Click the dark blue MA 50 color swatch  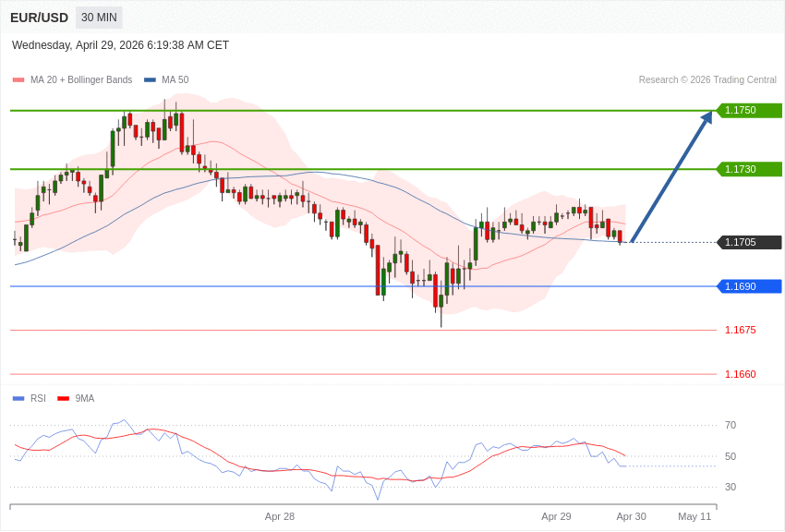click(150, 80)
